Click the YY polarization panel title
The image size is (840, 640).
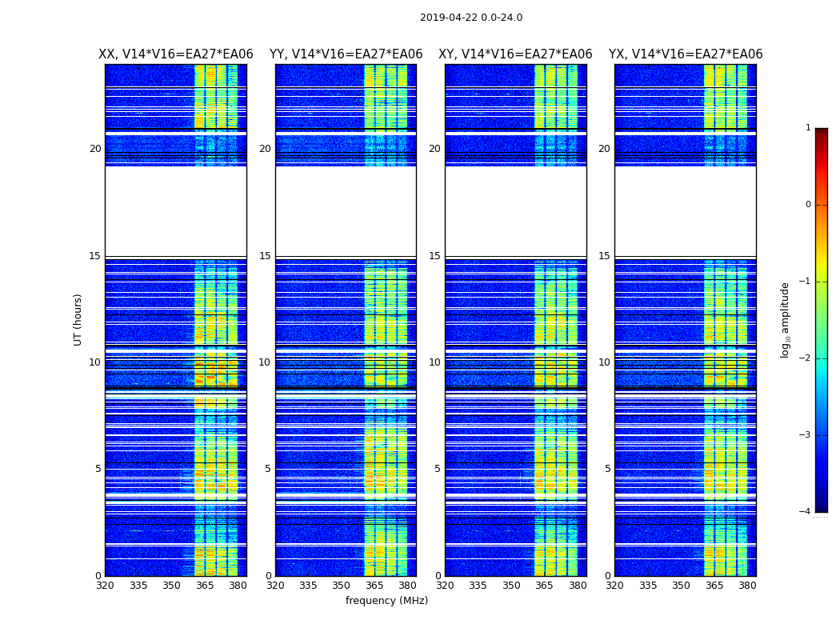click(346, 54)
